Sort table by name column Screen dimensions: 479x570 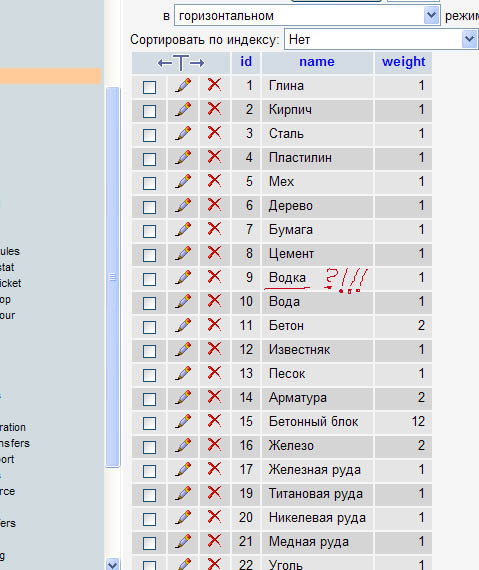317,62
